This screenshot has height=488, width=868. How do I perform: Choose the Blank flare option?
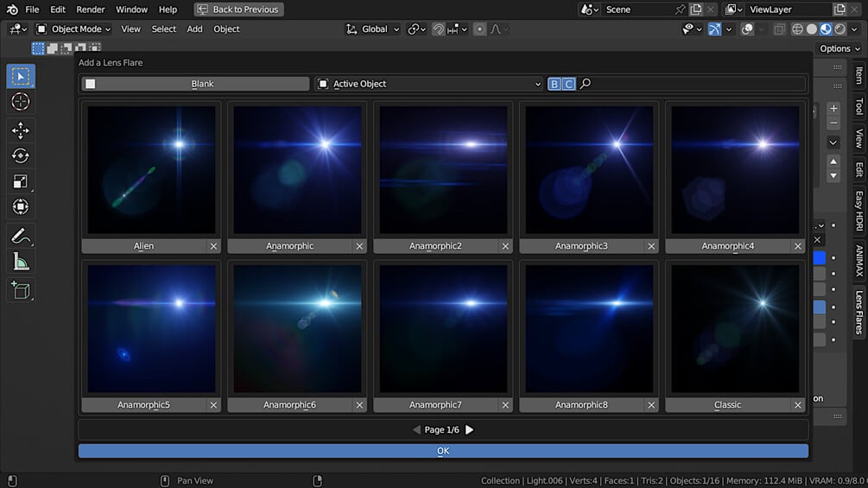pyautogui.click(x=195, y=84)
